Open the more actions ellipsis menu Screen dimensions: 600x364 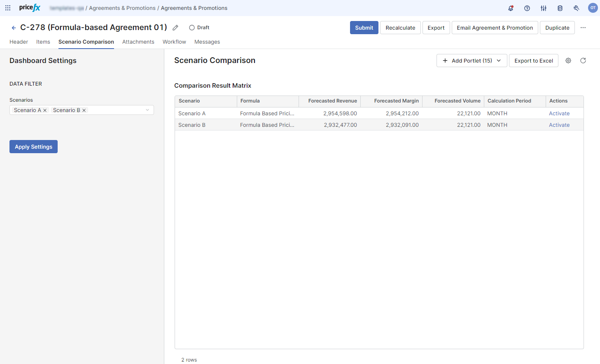point(583,28)
